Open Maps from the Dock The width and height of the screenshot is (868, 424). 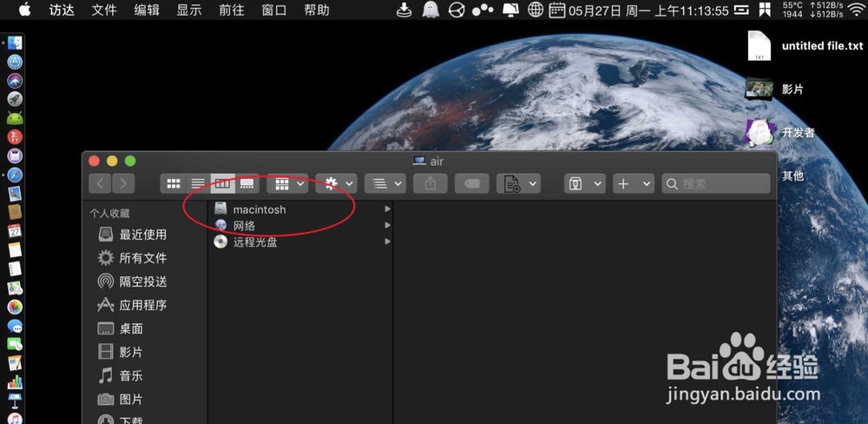coord(15,288)
